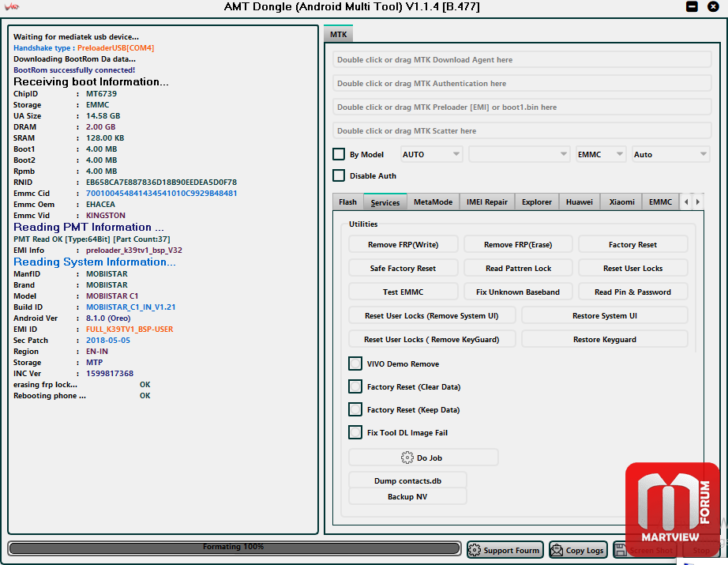
Task: Click the 2018-05-05 Sec Patch value
Action: (x=108, y=340)
